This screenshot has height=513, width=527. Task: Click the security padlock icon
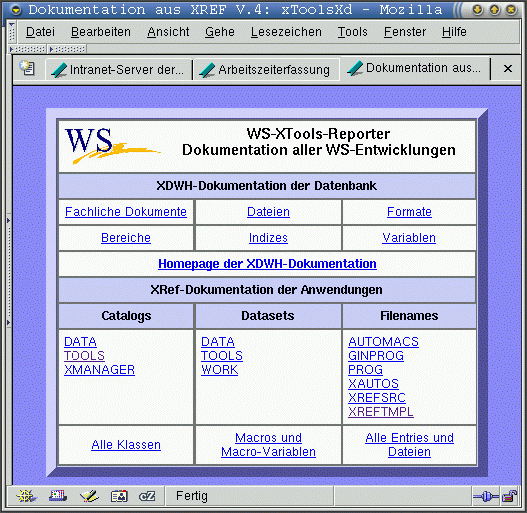pyautogui.click(x=509, y=496)
